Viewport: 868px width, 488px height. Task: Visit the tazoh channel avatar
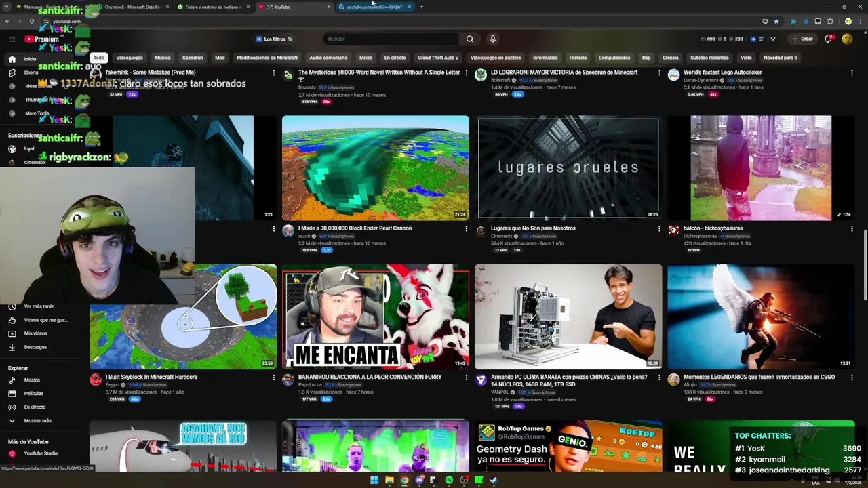[x=288, y=231]
